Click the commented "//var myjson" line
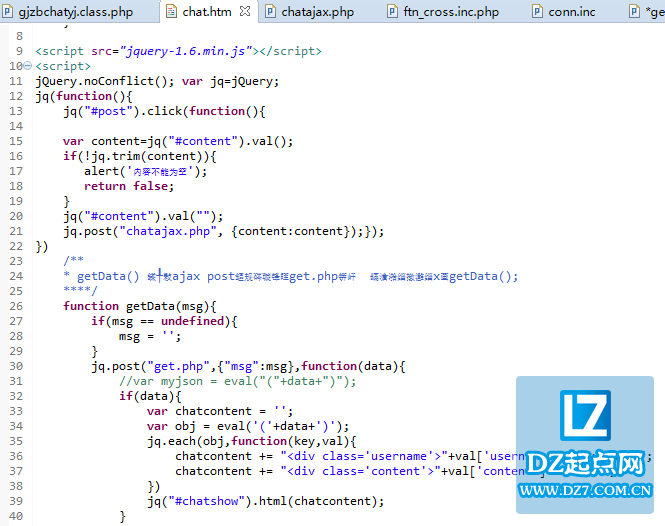This screenshot has height=526, width=665. coord(238,381)
